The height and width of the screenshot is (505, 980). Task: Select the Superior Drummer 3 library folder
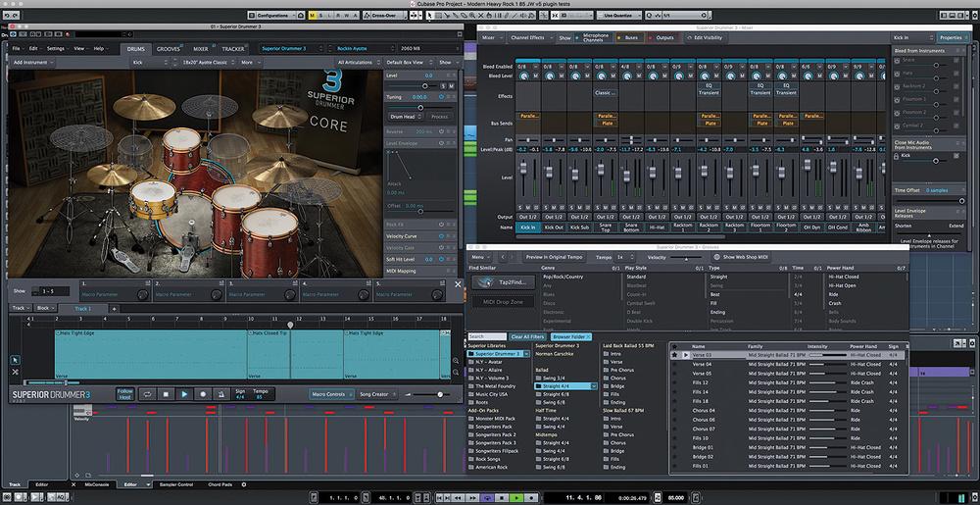pyautogui.click(x=499, y=354)
